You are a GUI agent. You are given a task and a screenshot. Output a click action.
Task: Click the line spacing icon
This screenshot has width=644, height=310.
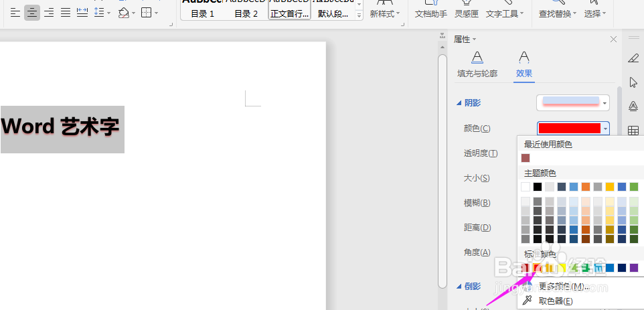(x=99, y=13)
